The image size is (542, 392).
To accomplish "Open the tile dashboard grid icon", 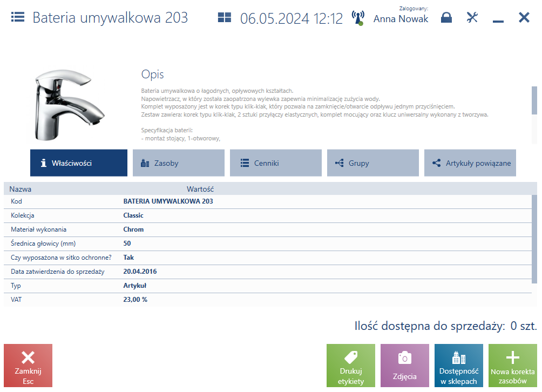I will [225, 17].
